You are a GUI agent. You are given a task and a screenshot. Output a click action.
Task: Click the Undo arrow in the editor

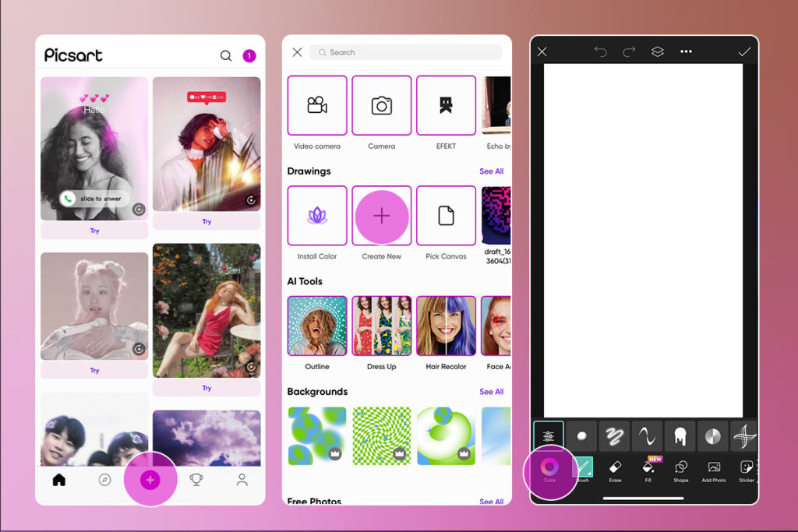coord(600,51)
